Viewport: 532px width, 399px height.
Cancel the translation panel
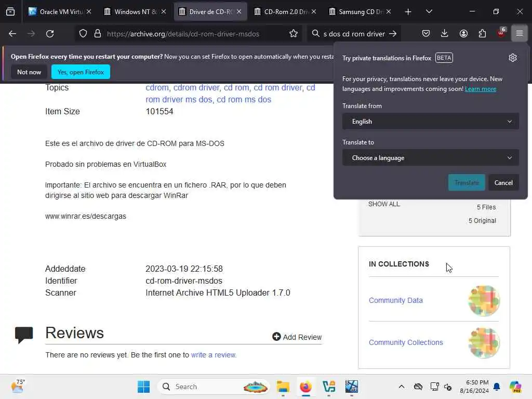503,182
